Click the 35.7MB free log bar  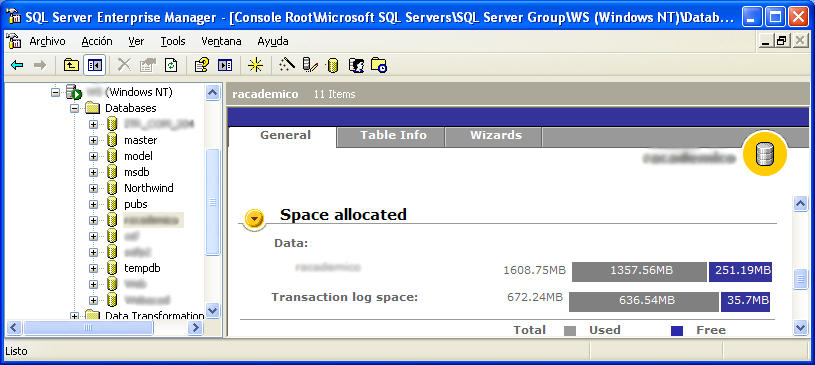click(745, 302)
